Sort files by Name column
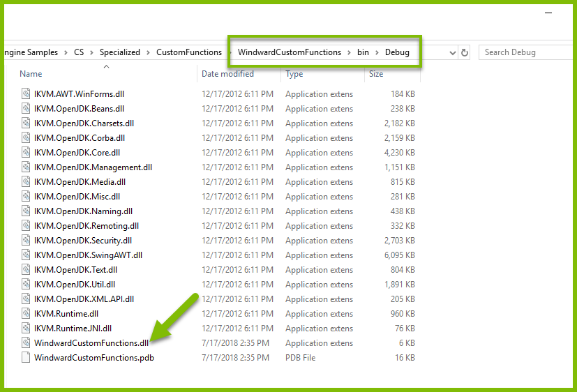577x392 pixels. [x=31, y=74]
